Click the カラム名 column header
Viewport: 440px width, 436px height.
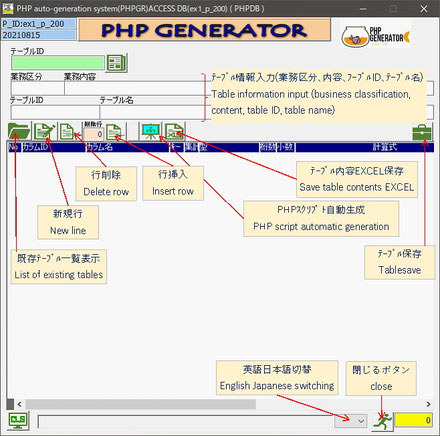tap(127, 147)
